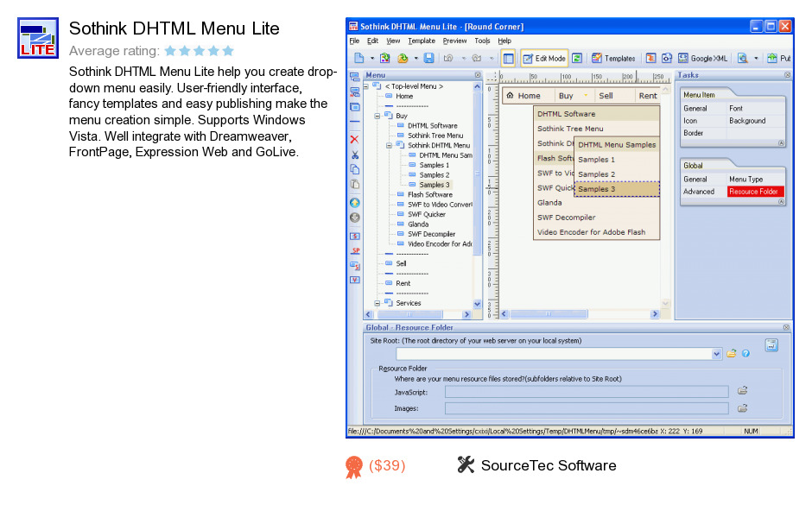Open the Undo history dropdown arrow
The height and width of the screenshot is (505, 812).
click(x=463, y=59)
